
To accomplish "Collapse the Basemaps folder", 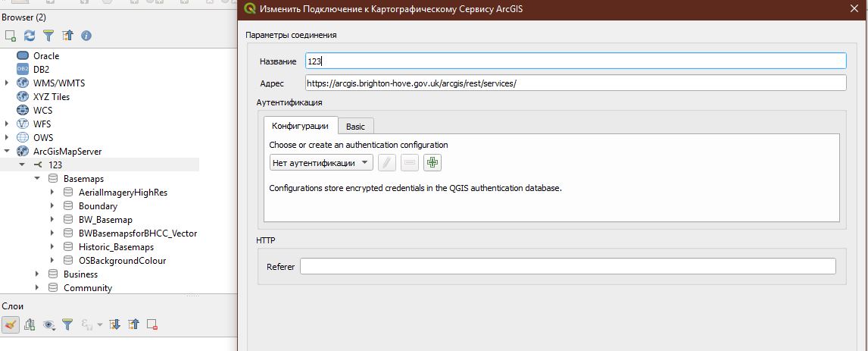I will (37, 179).
